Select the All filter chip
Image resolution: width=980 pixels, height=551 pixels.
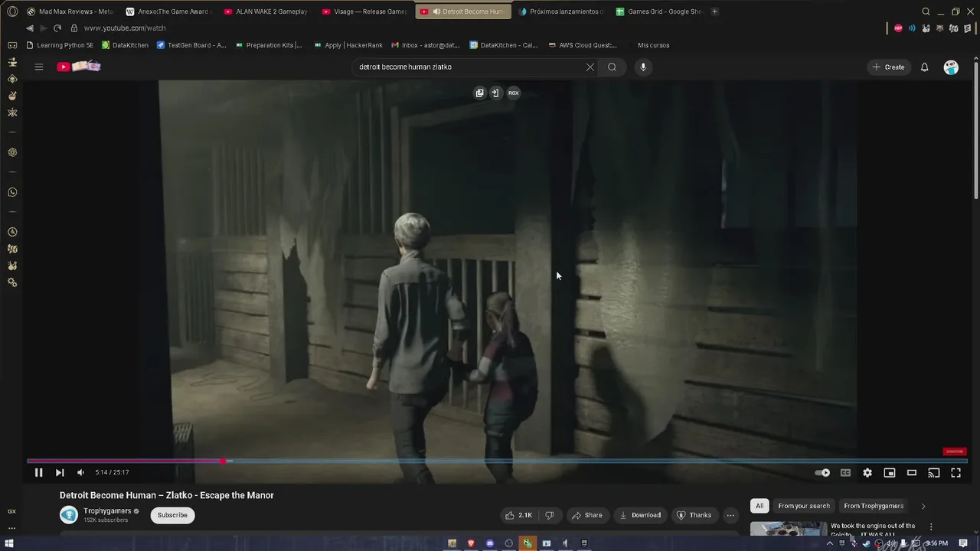click(759, 506)
